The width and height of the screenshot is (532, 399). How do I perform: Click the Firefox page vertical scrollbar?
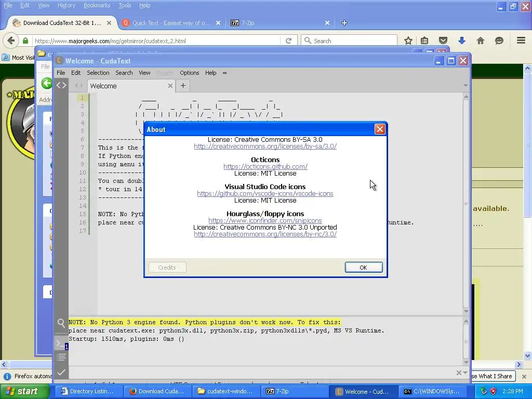[527, 212]
